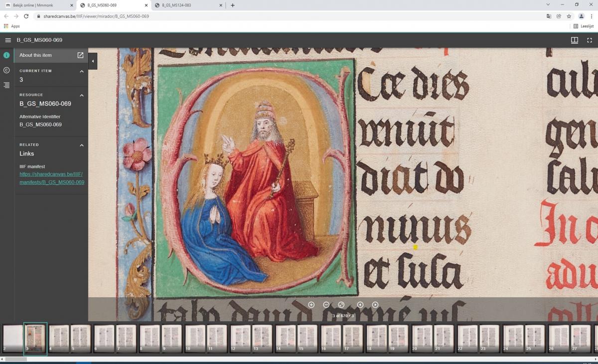
Task: Select the About this item header
Action: [35, 55]
